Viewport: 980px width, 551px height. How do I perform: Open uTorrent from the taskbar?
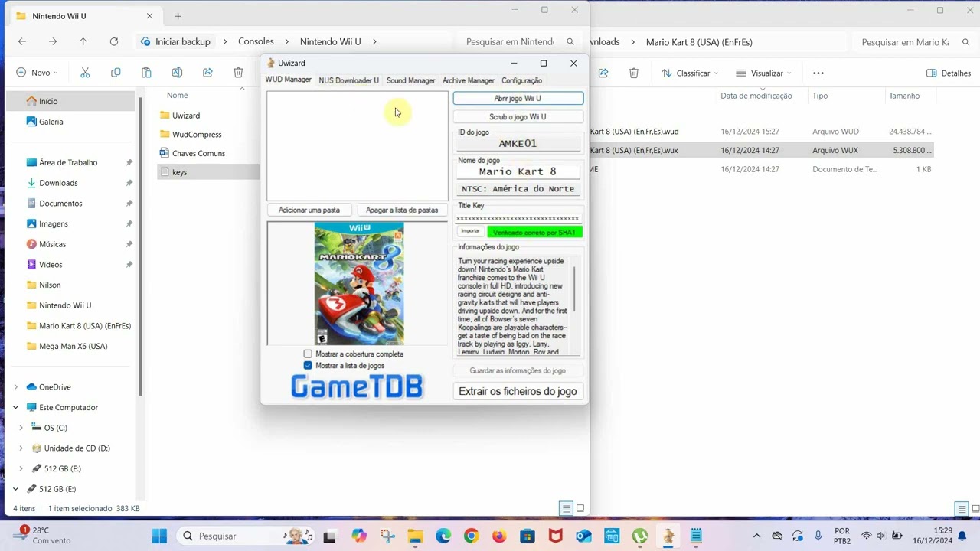pyautogui.click(x=640, y=536)
